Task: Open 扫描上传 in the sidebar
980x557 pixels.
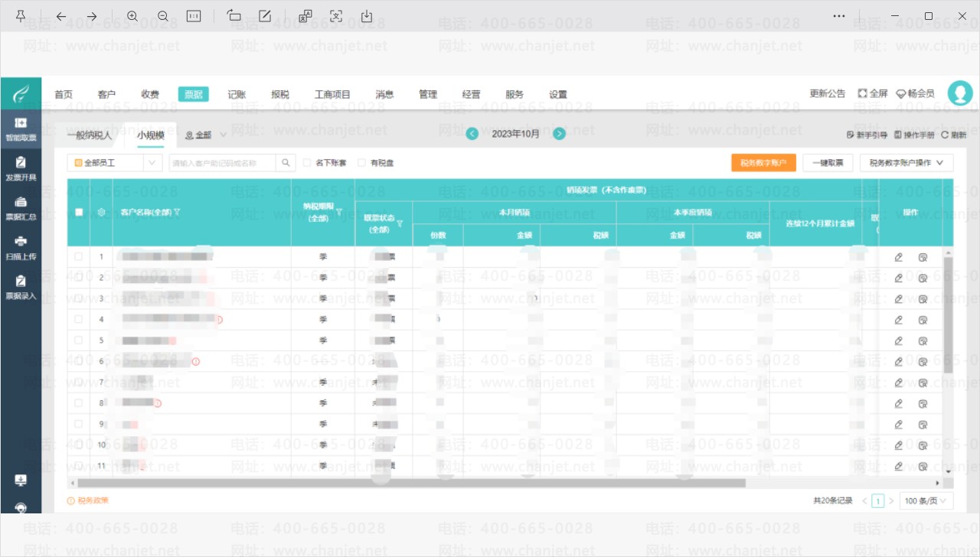Action: (21, 248)
